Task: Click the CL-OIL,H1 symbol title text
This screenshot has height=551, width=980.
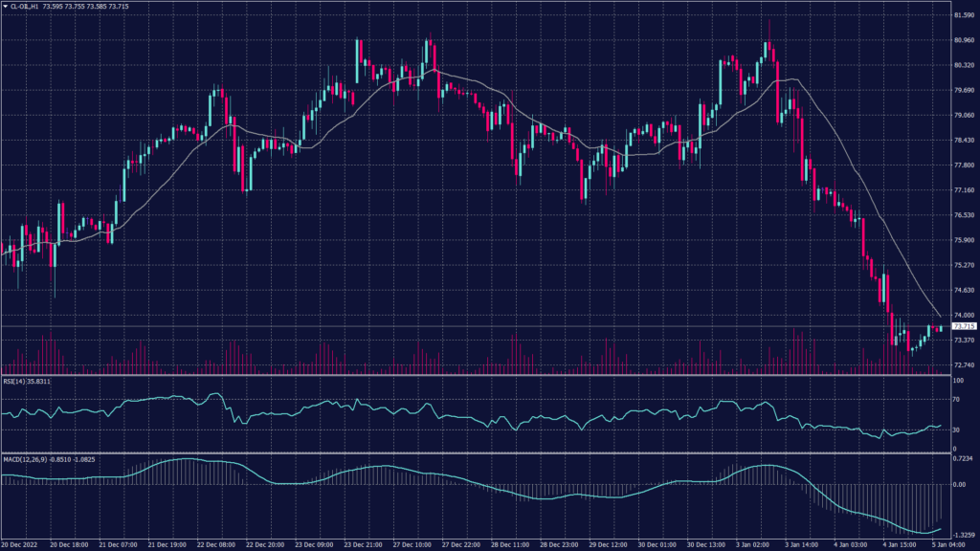Action: 25,7
